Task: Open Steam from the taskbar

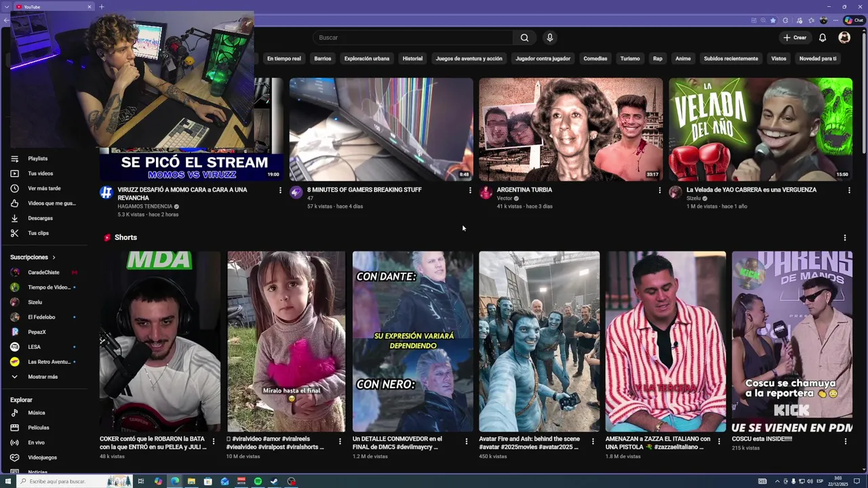Action: tap(275, 481)
